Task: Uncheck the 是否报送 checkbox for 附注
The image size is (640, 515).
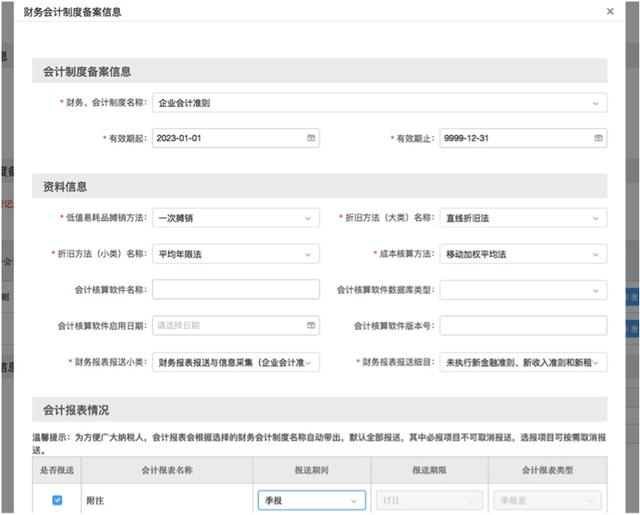Action: (57, 500)
